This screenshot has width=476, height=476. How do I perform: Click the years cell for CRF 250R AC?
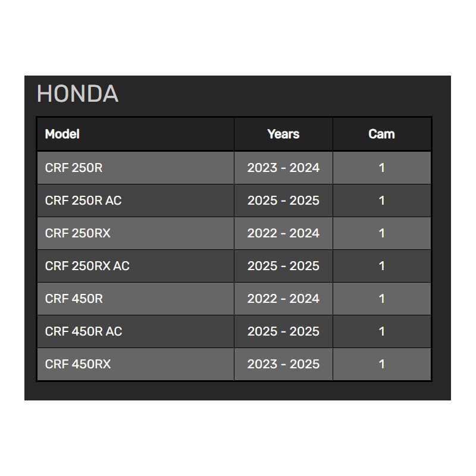283,201
